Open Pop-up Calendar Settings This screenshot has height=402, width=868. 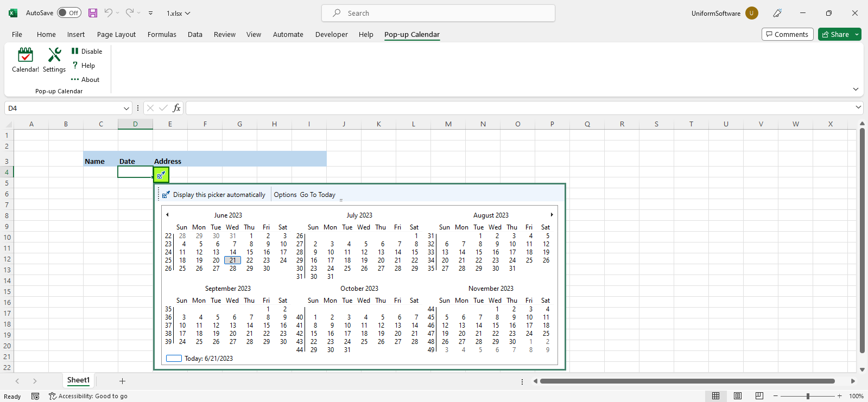click(54, 60)
